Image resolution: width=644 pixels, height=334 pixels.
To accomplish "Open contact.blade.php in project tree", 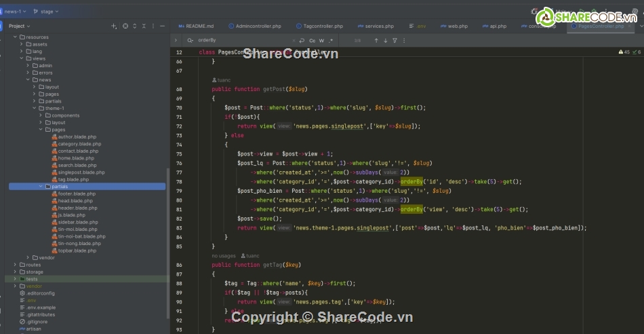I will 78,151.
